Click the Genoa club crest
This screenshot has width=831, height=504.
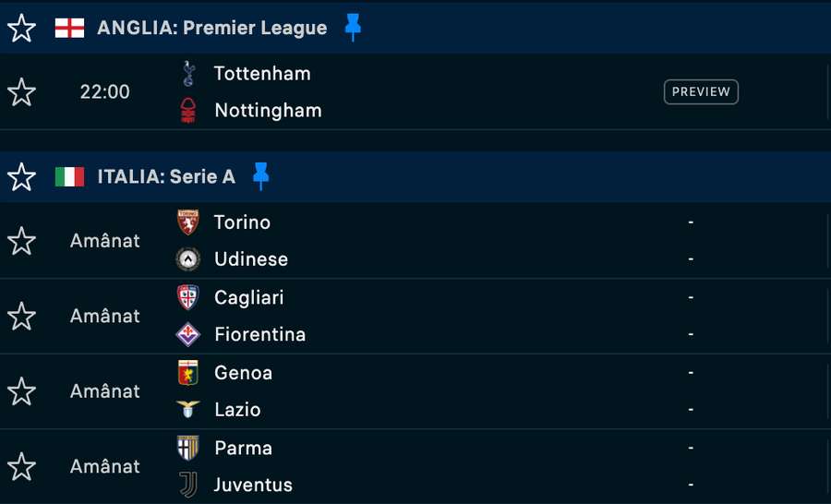click(x=188, y=373)
